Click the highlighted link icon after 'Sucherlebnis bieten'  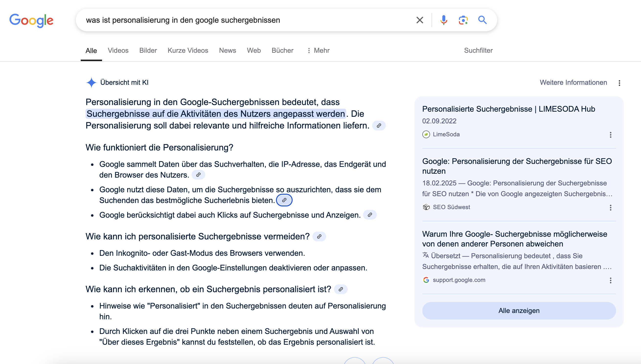click(284, 200)
